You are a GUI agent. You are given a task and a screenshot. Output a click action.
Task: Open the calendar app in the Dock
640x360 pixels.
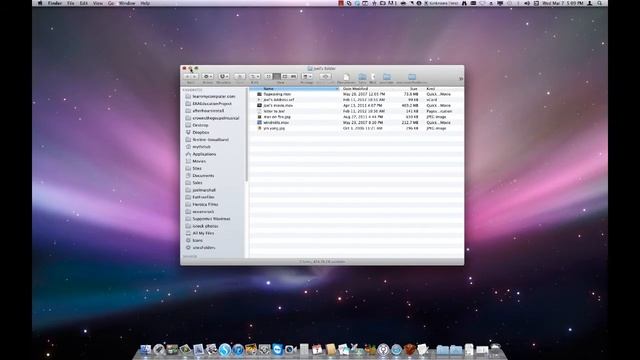coord(317,349)
